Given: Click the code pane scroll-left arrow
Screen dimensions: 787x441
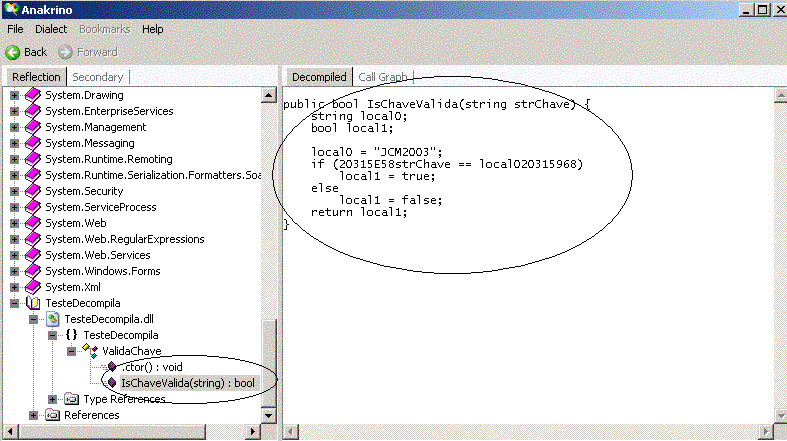Looking at the screenshot, I should [291, 431].
